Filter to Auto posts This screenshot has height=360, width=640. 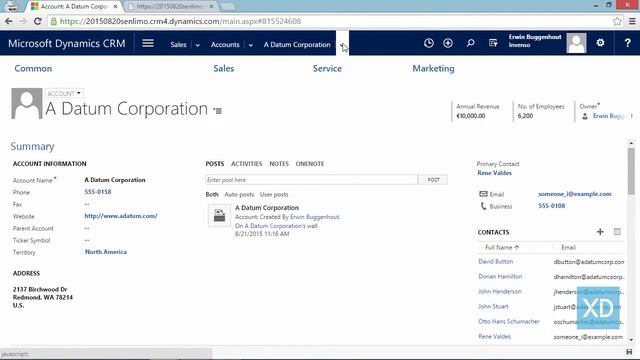239,194
